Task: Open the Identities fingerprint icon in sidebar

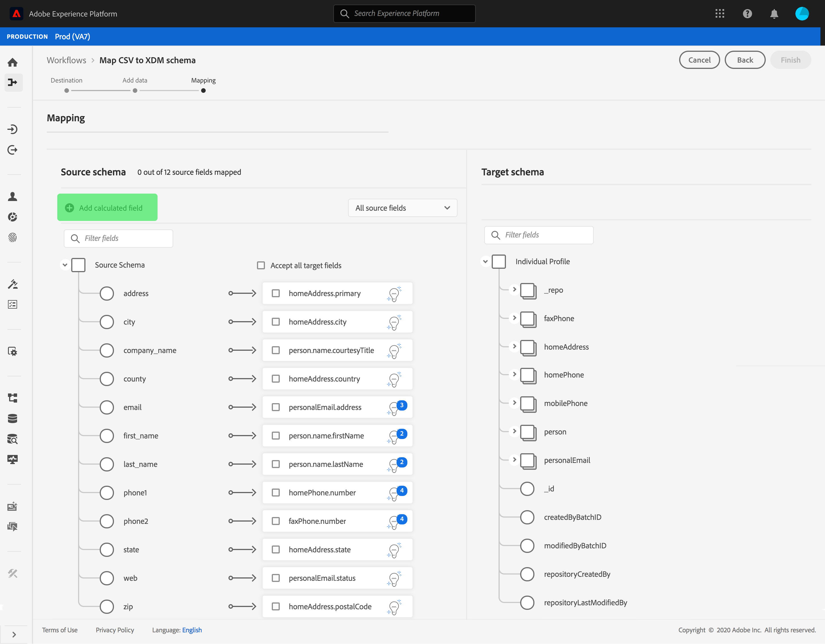Action: 13,237
